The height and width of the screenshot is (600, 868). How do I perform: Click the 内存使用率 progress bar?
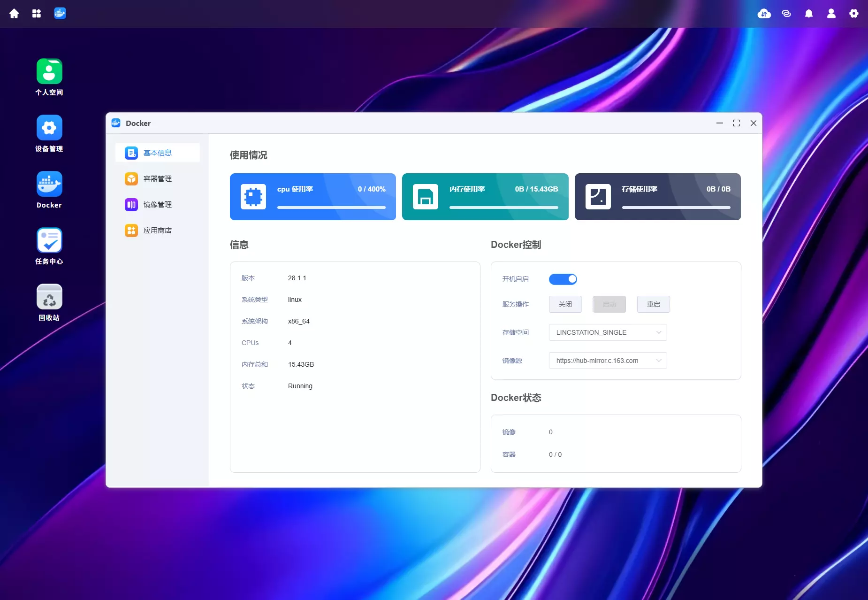point(504,208)
